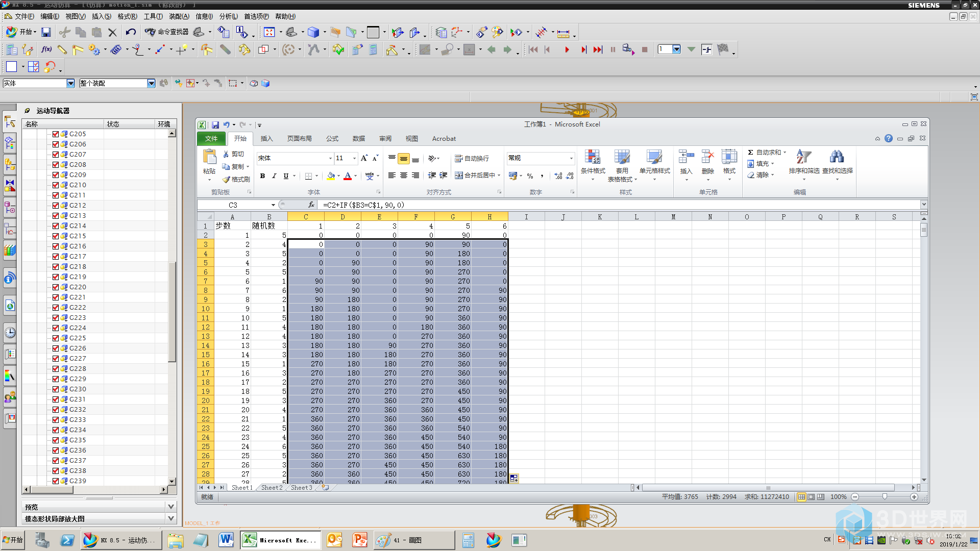Click the Excel font color swatch
This screenshot has width=980, height=551.
pyautogui.click(x=348, y=176)
